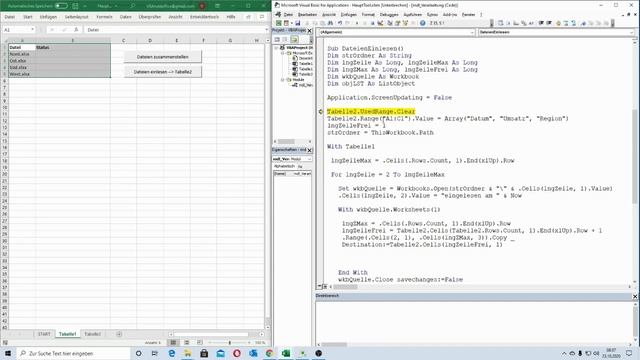Click the user account avatar in Excel
This screenshot has height=360, width=640.
point(202,6)
